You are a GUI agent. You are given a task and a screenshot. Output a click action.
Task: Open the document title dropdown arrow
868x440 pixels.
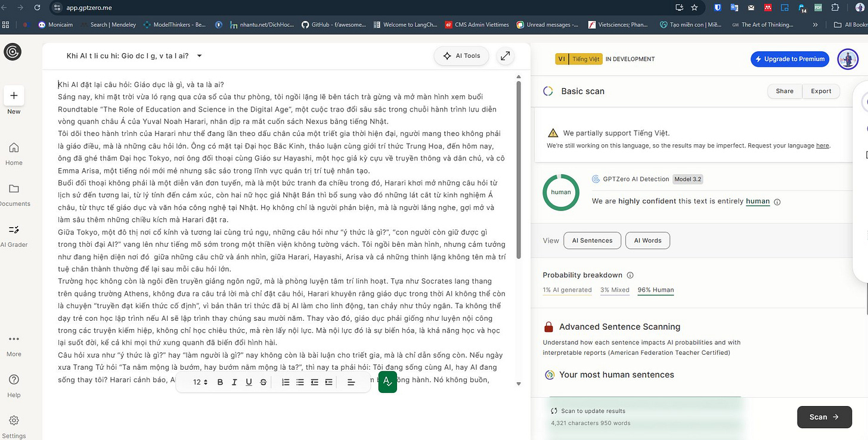coord(200,56)
